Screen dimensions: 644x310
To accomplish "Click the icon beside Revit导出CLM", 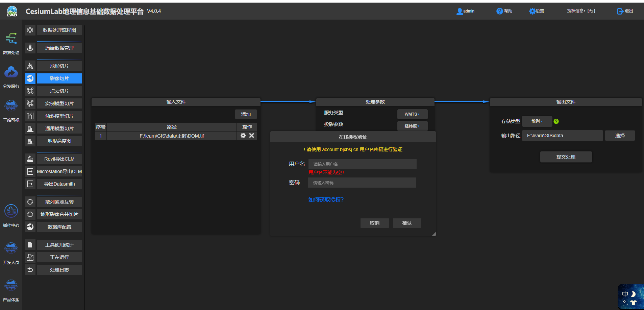I will pyautogui.click(x=30, y=159).
